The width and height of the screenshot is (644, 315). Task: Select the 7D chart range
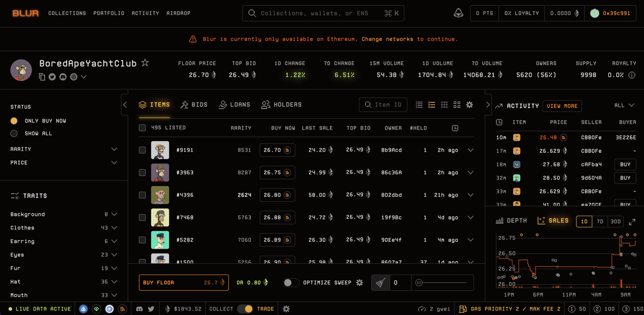point(600,221)
